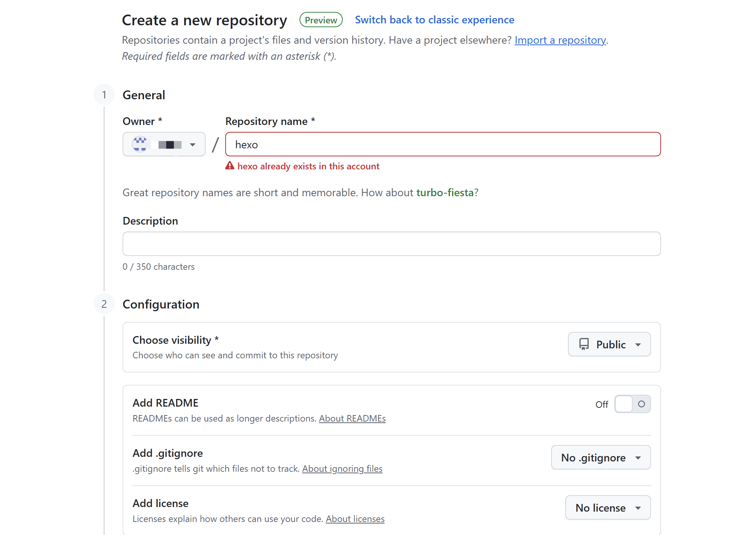
Task: Click the red warning triangle icon
Action: click(x=229, y=166)
